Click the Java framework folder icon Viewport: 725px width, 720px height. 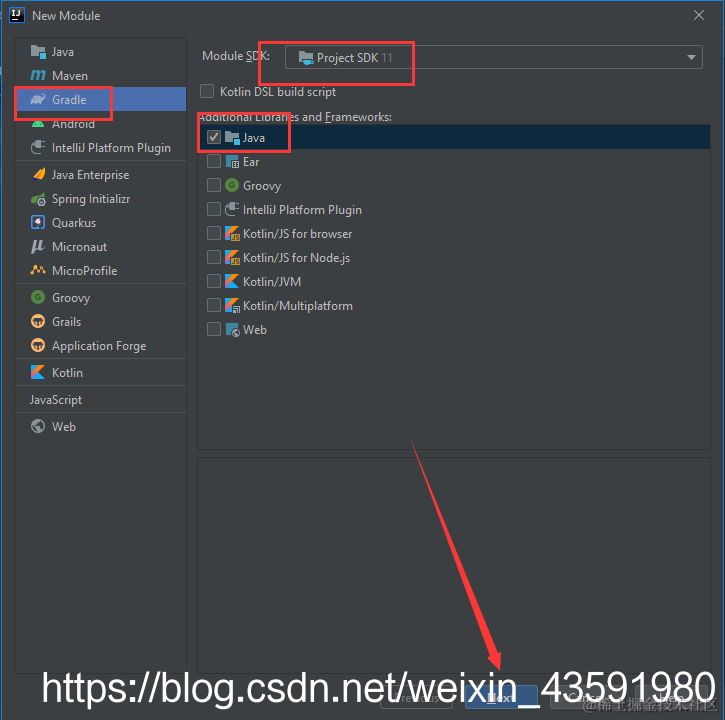tap(232, 137)
